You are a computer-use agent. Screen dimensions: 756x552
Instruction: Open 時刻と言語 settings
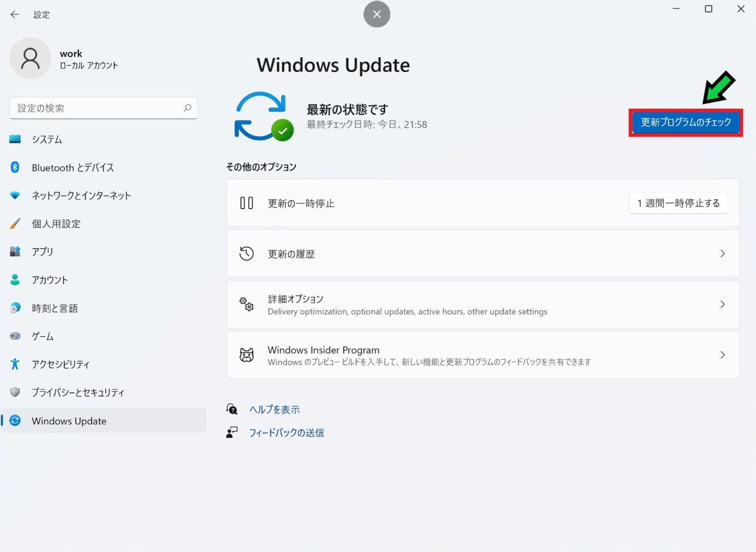pos(104,308)
